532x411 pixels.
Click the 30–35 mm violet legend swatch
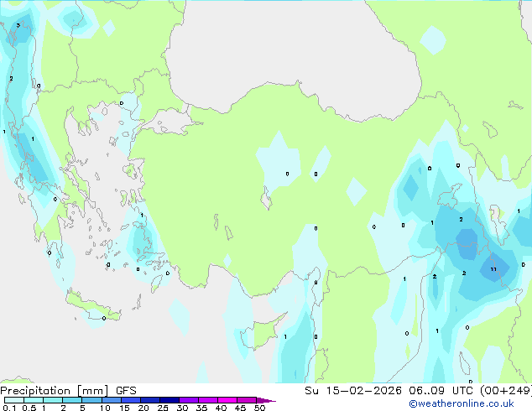pos(189,400)
